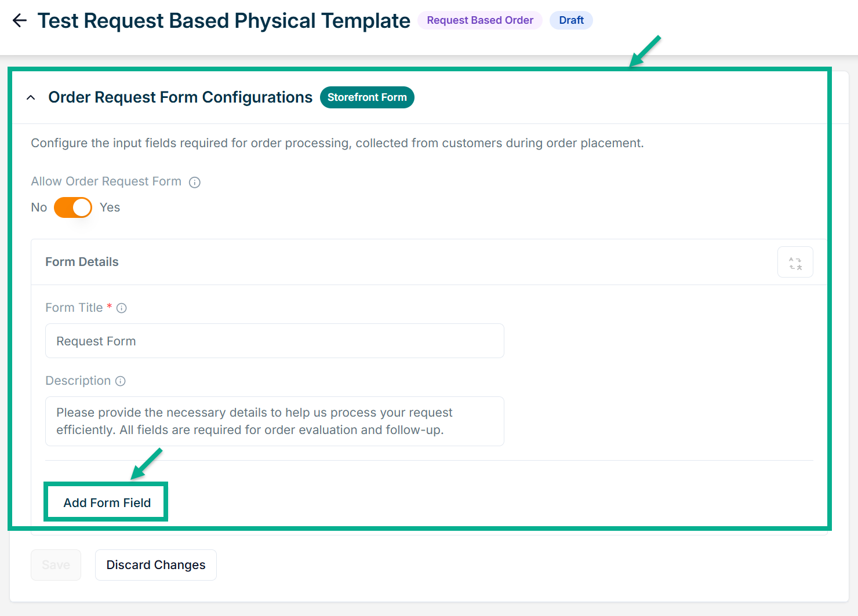Screen dimensions: 858x616
Task: Click the Save button
Action: pos(56,565)
